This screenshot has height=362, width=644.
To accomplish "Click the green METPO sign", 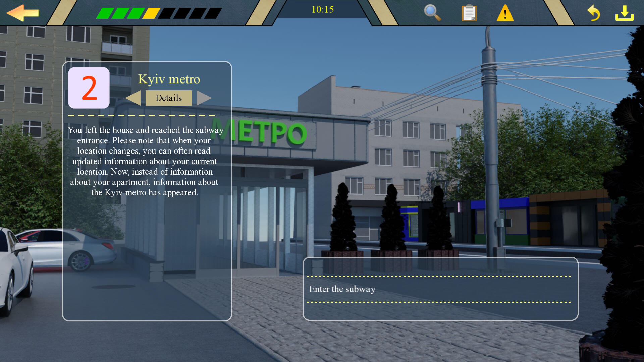I will tap(268, 132).
